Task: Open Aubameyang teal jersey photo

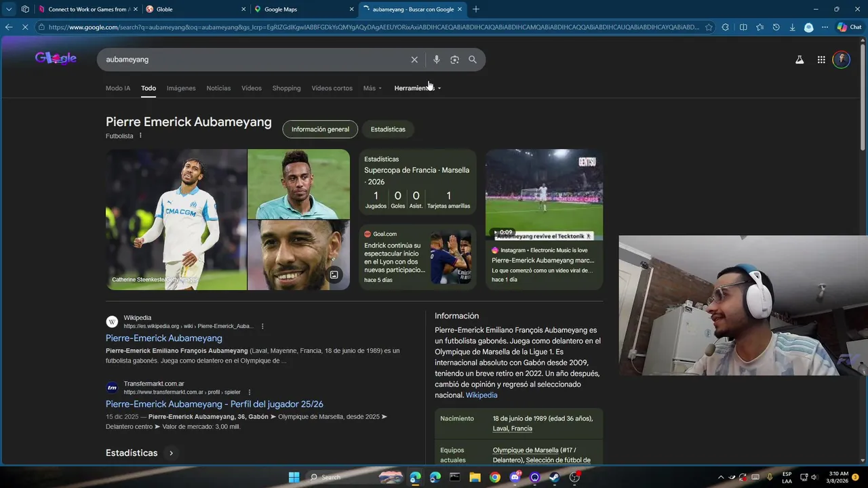Action: point(298,184)
